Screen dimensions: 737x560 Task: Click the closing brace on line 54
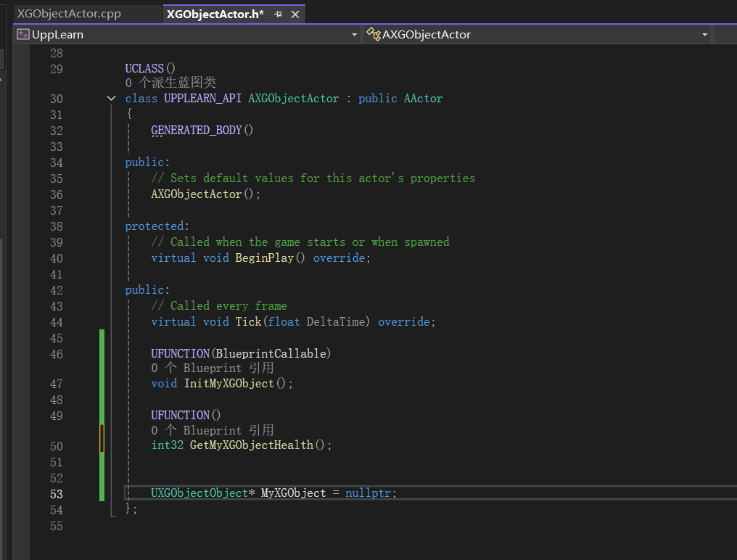(128, 508)
